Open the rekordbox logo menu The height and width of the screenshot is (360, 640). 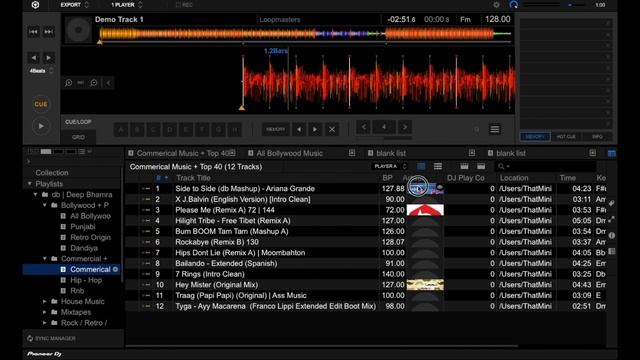click(x=36, y=5)
